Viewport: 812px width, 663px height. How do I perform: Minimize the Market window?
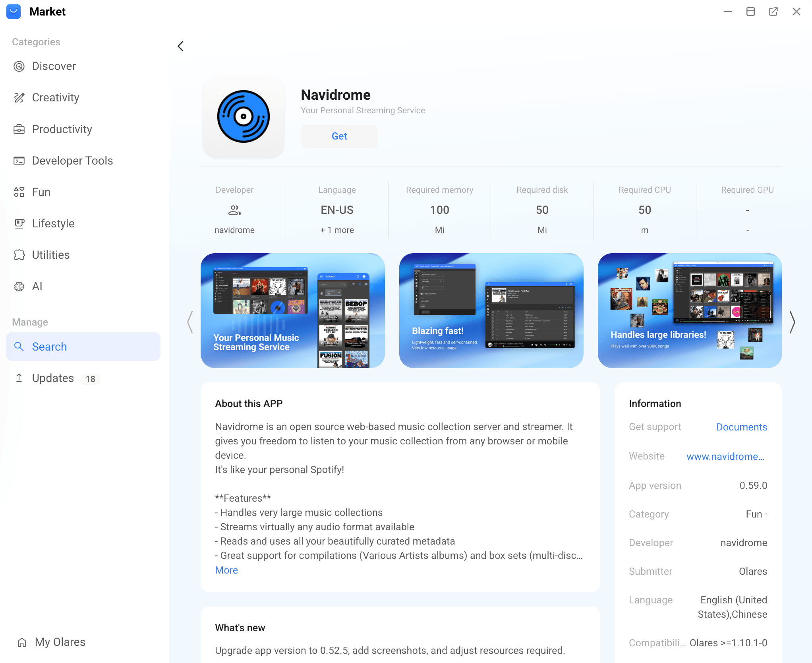point(728,12)
